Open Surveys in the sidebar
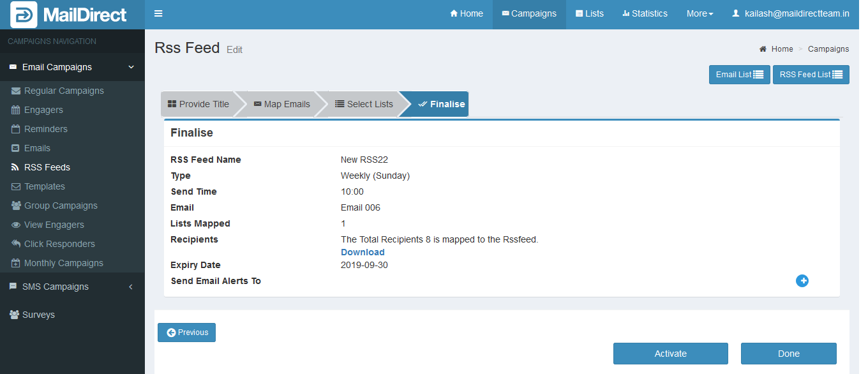Screen dimensions: 868x374 [x=38, y=315]
